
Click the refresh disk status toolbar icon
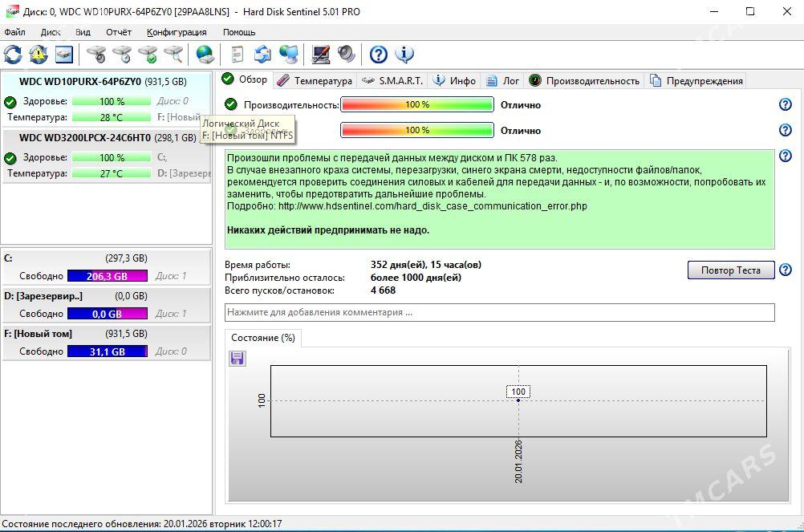13,55
